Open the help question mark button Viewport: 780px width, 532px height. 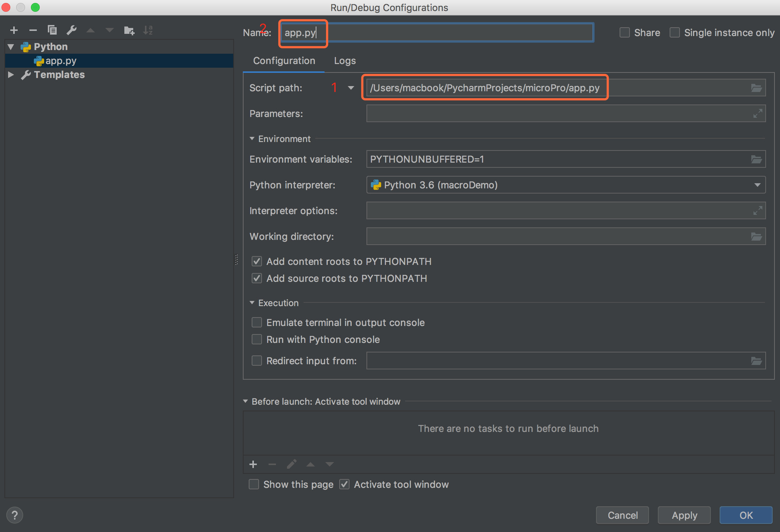pyautogui.click(x=15, y=515)
